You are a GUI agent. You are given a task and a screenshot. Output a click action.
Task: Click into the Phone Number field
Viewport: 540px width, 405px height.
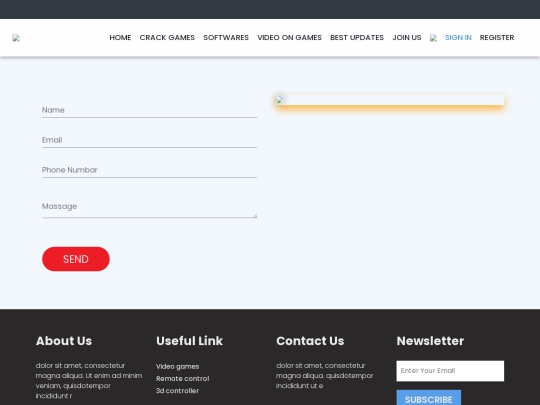pyautogui.click(x=149, y=170)
